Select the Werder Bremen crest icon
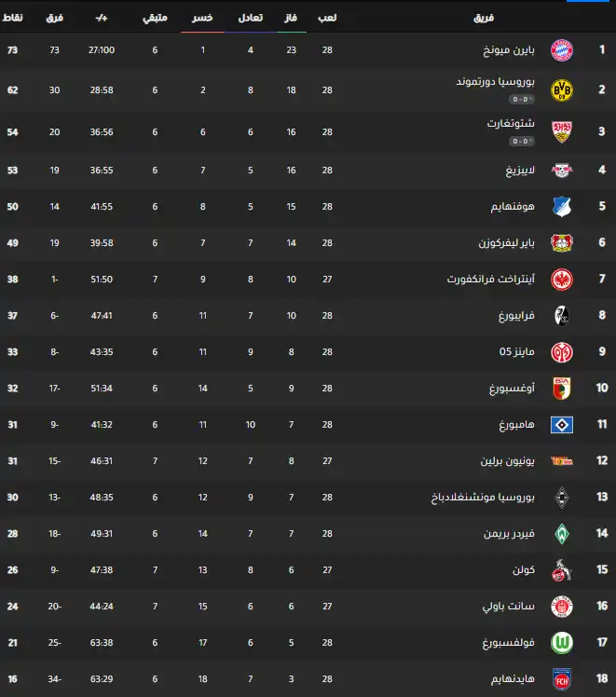This screenshot has width=616, height=697. (x=562, y=534)
